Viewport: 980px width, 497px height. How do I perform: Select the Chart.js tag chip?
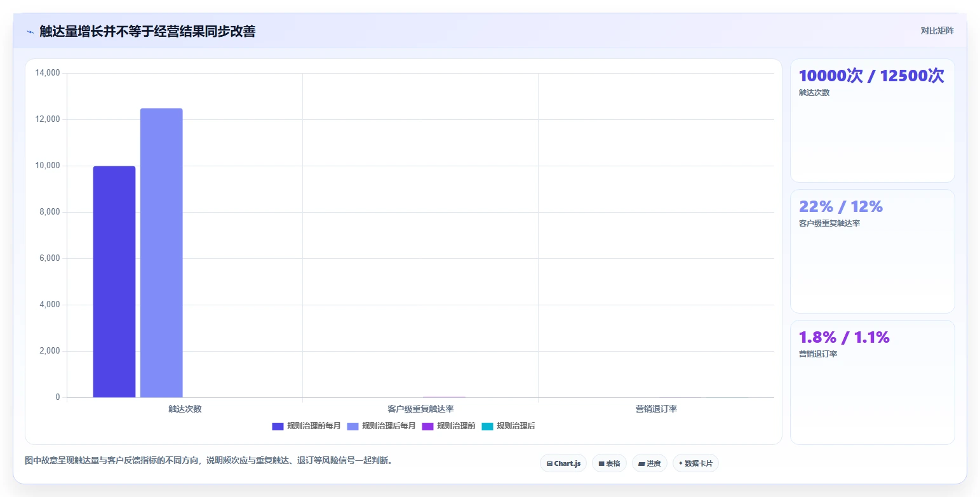563,463
